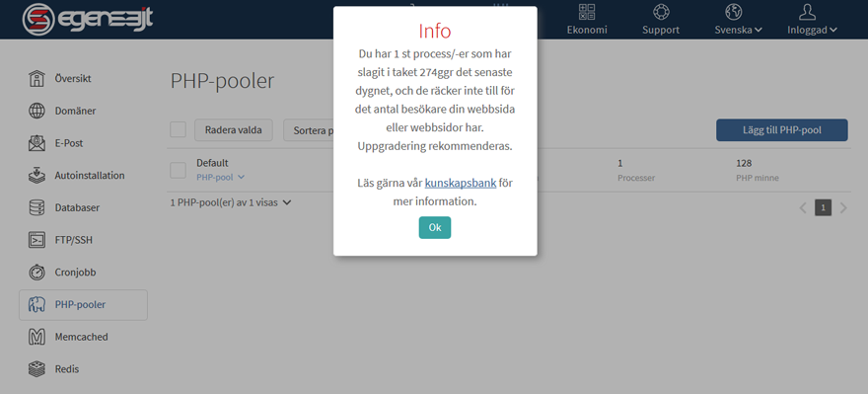
Task: Click the Redis stack icon
Action: (36, 369)
